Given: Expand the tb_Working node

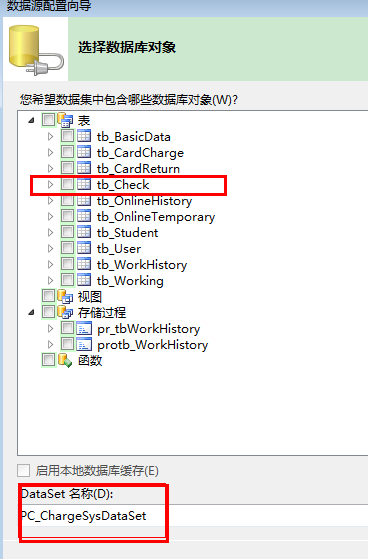Looking at the screenshot, I should (x=50, y=281).
